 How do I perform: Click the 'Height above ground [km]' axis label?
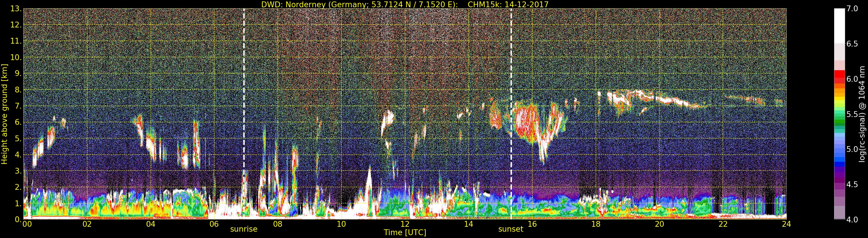[4, 114]
